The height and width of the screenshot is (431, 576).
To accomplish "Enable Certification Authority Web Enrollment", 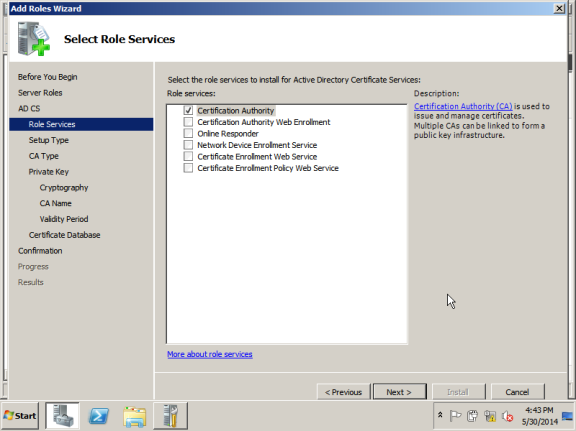I will [x=188, y=122].
